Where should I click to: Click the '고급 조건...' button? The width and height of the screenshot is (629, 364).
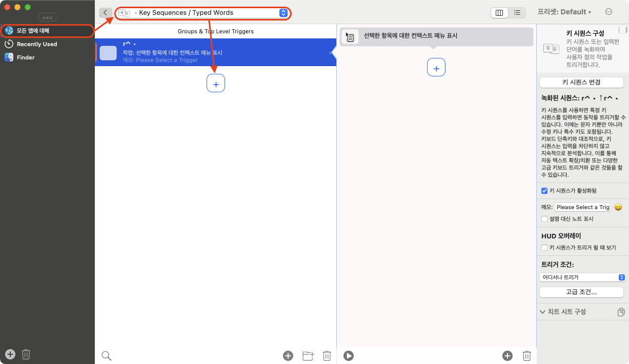pos(581,292)
